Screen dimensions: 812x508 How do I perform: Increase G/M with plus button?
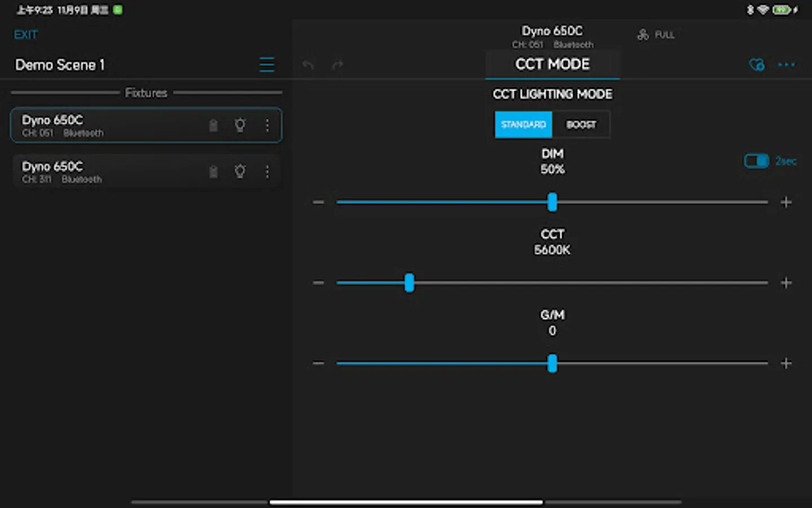786,364
